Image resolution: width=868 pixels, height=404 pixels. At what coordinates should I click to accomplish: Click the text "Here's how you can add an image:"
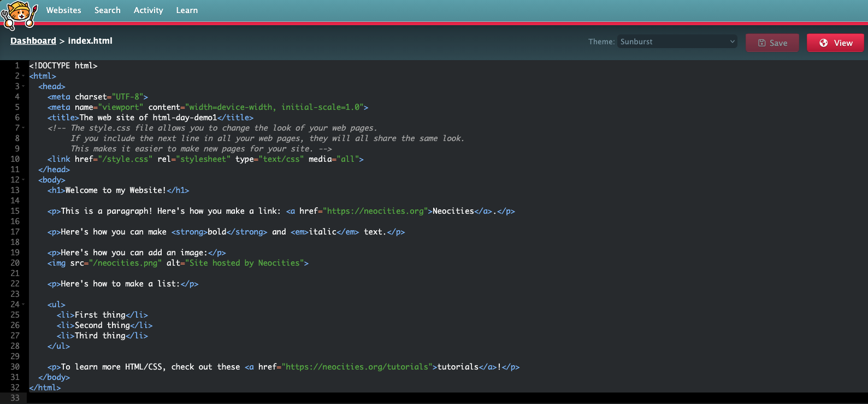[x=134, y=253]
